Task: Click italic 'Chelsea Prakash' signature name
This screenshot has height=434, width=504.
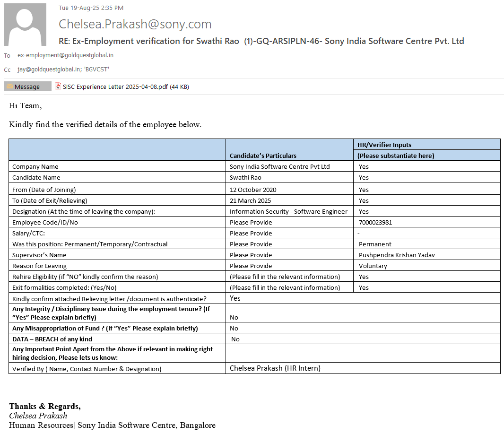Action: pyautogui.click(x=38, y=416)
